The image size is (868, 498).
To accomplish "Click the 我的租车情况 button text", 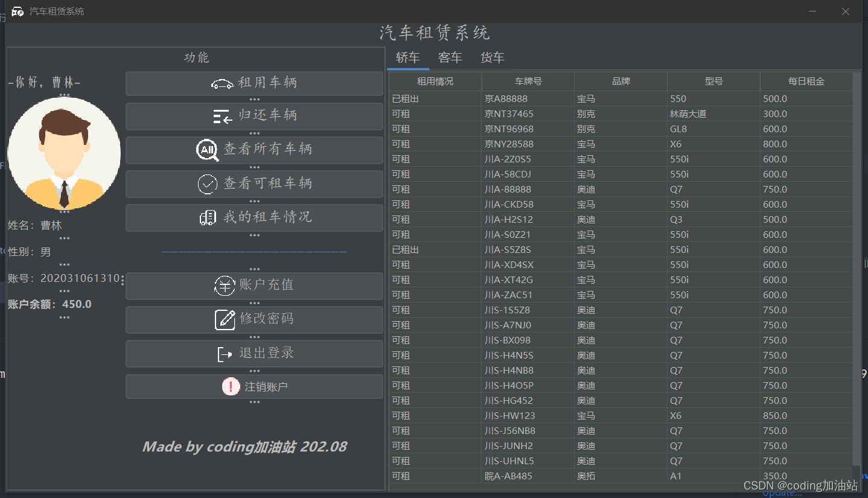I will (x=267, y=217).
